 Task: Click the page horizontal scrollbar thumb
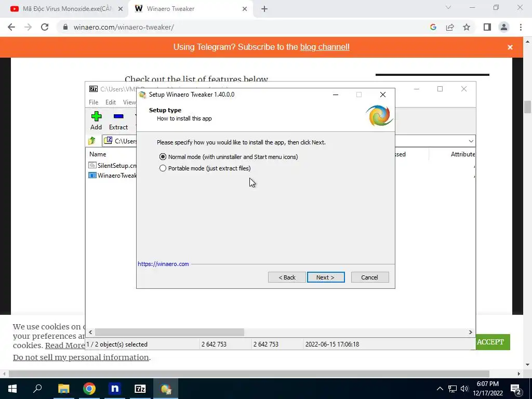249,374
